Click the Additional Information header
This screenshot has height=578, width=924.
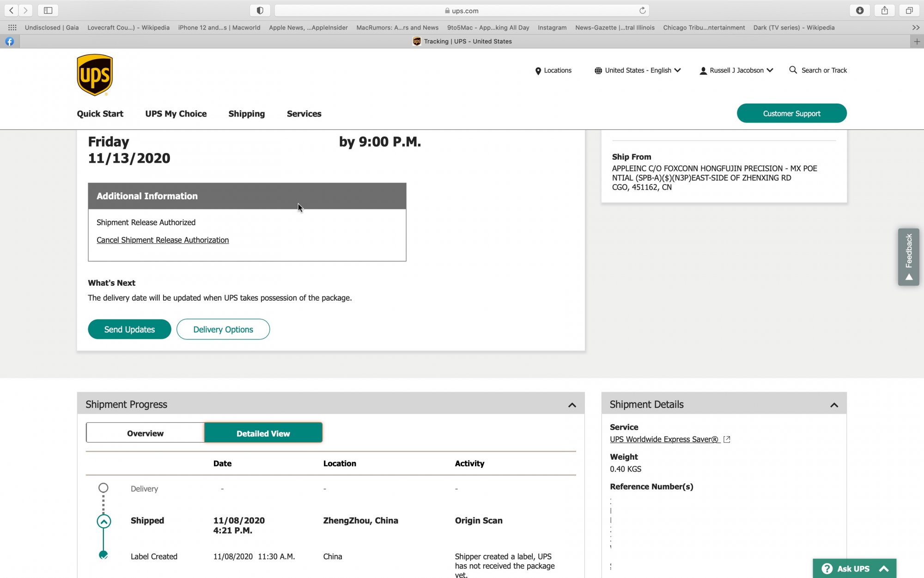pos(247,196)
